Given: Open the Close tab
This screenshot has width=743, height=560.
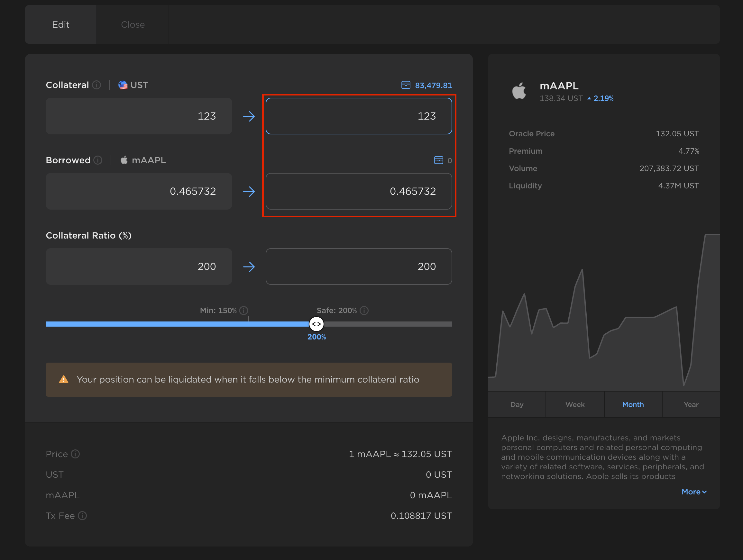Looking at the screenshot, I should 133,24.
